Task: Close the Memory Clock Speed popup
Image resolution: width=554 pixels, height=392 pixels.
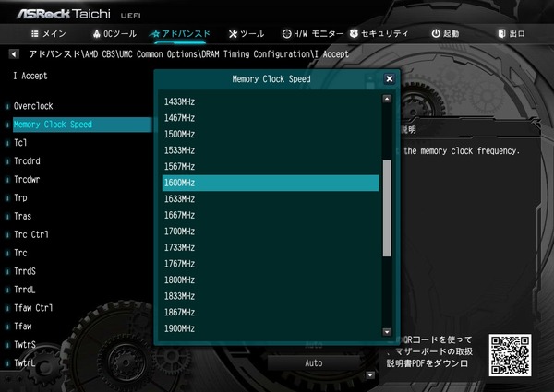Action: (390, 78)
